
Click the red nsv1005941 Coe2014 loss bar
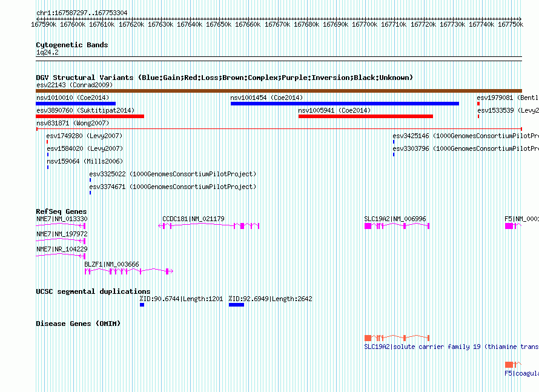coord(366,116)
